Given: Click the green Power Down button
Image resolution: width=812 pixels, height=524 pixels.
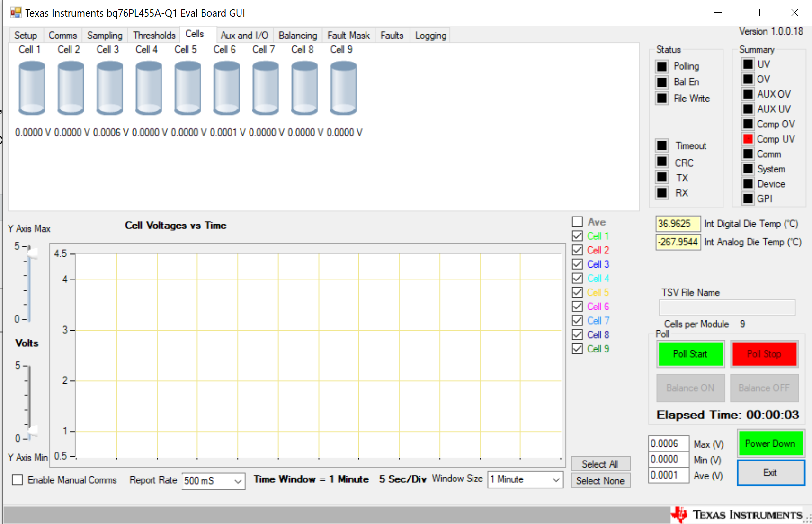Looking at the screenshot, I should coord(770,443).
